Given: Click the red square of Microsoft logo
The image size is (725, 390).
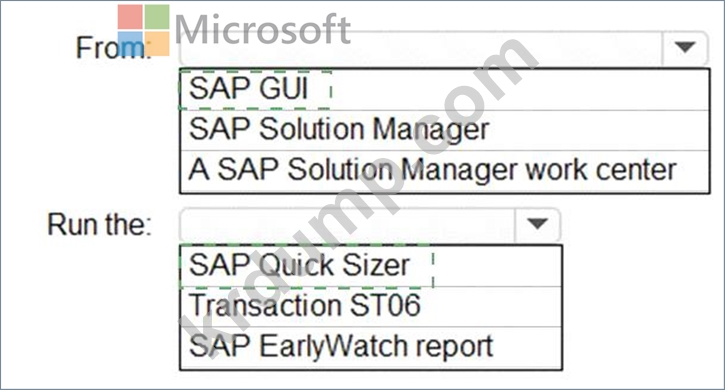Looking at the screenshot, I should pos(130,17).
